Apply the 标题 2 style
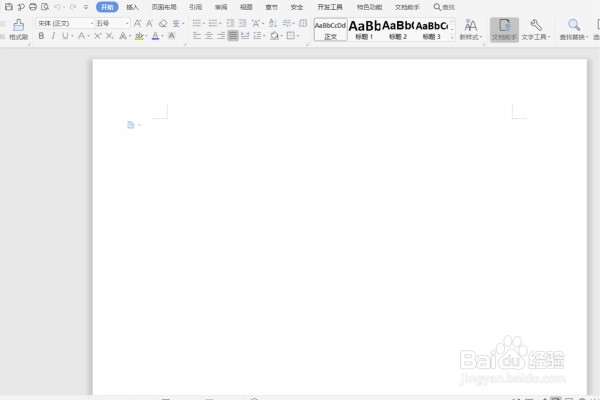This screenshot has height=400, width=600. coord(398,29)
